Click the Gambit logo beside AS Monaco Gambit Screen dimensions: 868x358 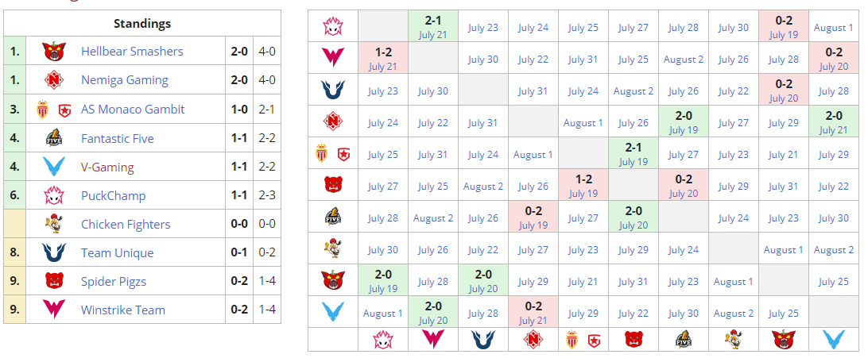(65, 110)
